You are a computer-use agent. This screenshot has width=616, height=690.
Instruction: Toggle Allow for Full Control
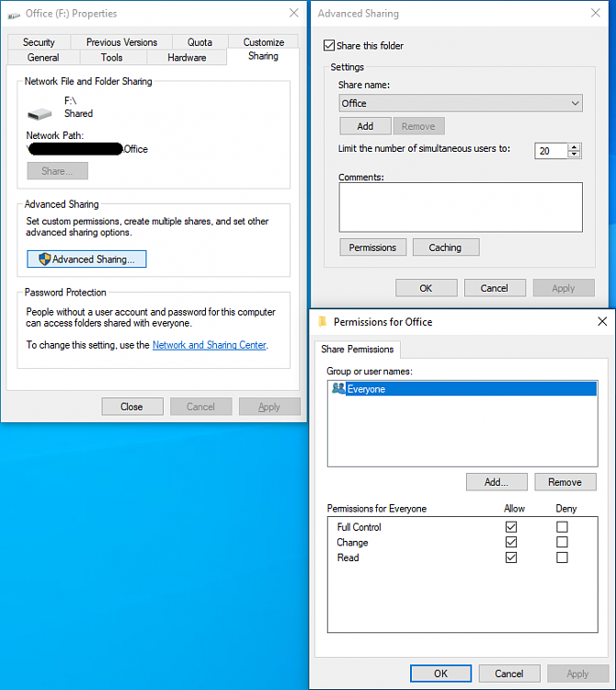[511, 527]
